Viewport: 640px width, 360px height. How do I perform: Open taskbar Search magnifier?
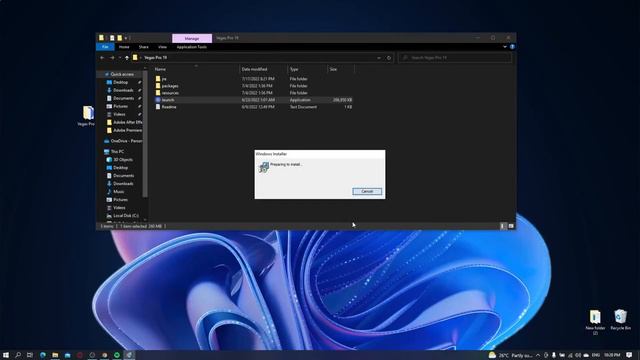18,355
